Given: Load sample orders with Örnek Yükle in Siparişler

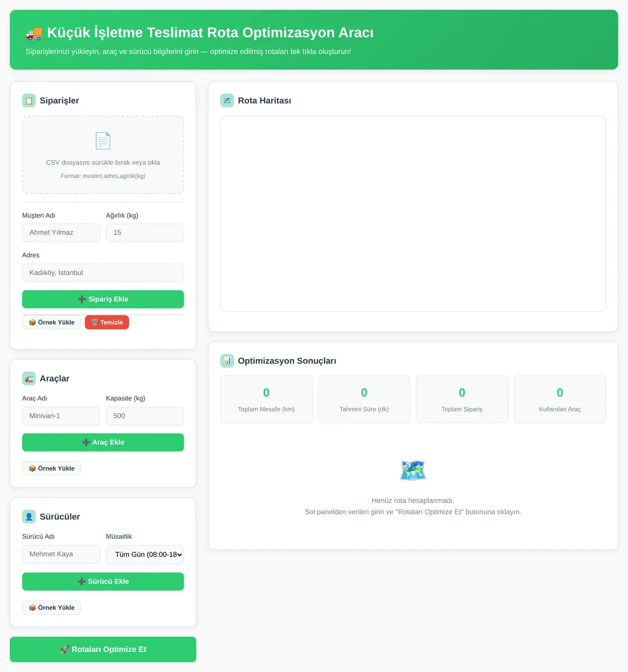Looking at the screenshot, I should click(51, 322).
